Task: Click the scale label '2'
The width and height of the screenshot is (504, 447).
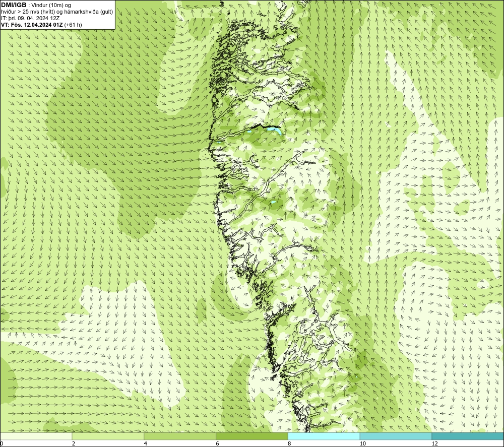Action: click(74, 444)
